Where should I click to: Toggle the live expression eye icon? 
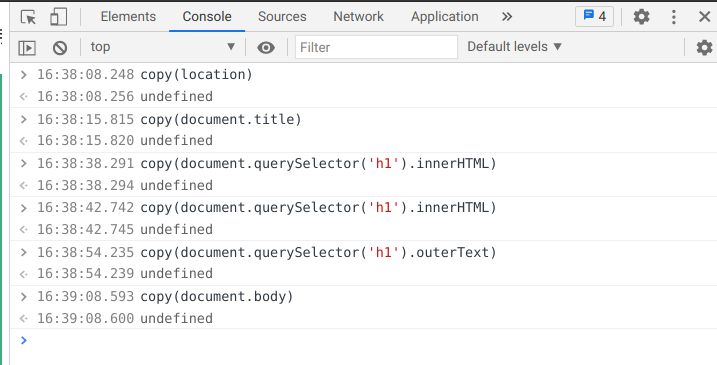[266, 48]
